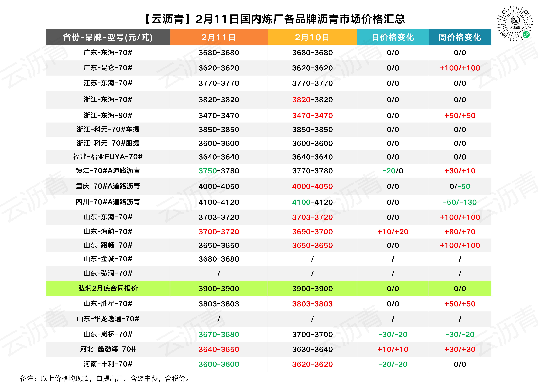The image size is (538, 392).
Task: Click 2月10日 price 3770-3770 for 江苏-东海
Action: click(x=312, y=83)
